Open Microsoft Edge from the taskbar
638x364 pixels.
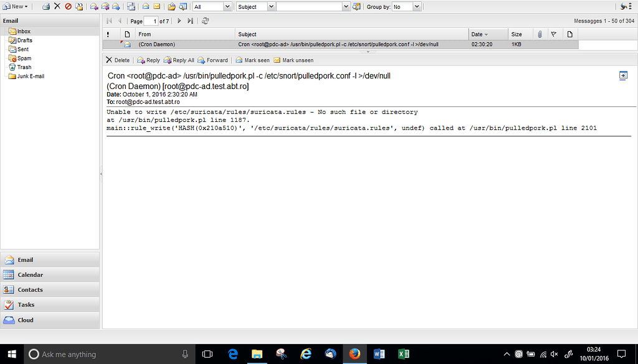coord(233,354)
